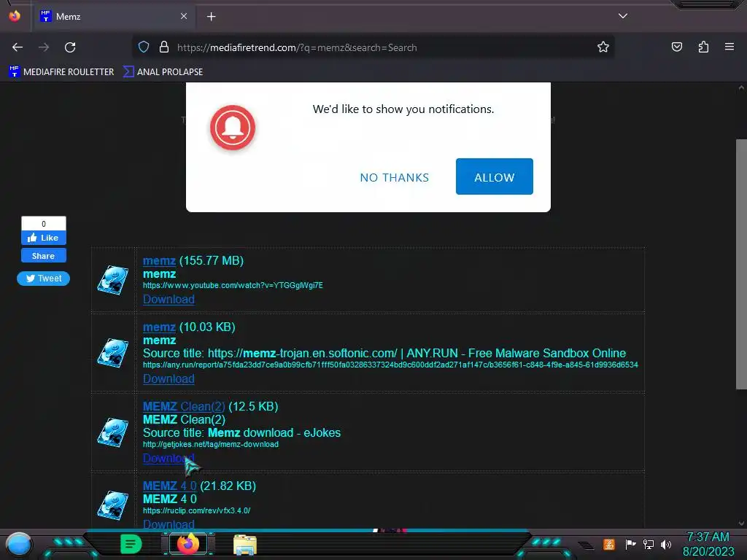Click Download under memz 155.77 MB
The width and height of the screenshot is (747, 560).
[169, 299]
